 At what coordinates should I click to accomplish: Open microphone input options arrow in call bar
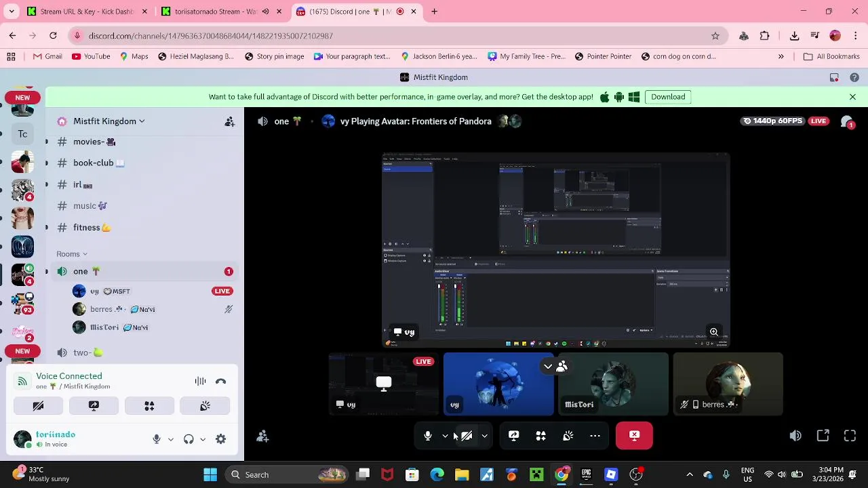445,436
